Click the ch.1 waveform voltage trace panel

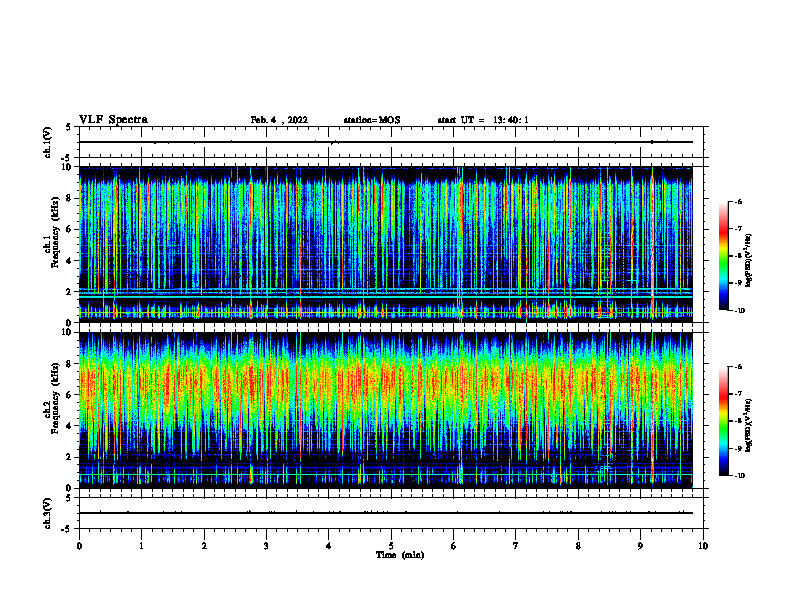[391, 142]
